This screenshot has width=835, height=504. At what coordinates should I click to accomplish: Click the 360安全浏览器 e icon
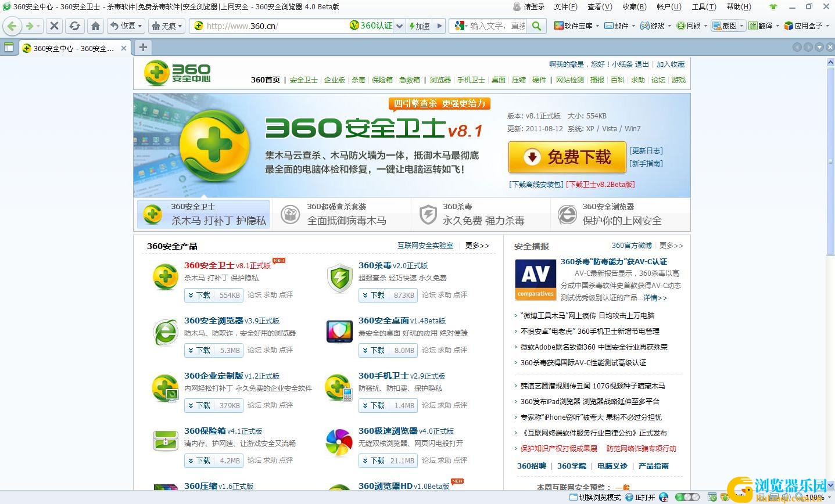pyautogui.click(x=166, y=333)
